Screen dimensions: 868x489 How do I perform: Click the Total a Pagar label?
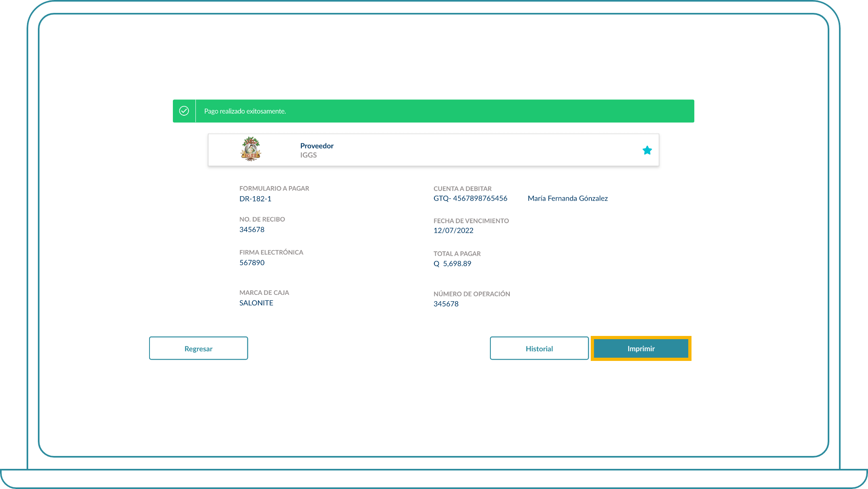tap(457, 253)
